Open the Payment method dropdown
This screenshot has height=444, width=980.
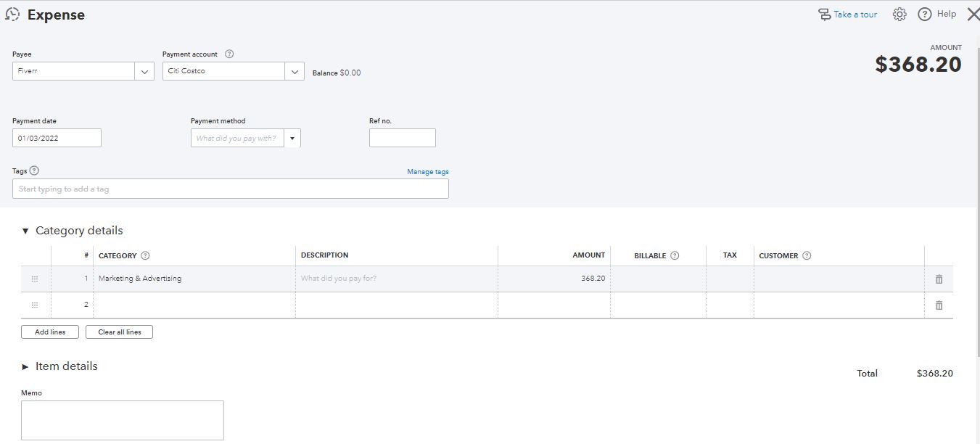(x=292, y=139)
